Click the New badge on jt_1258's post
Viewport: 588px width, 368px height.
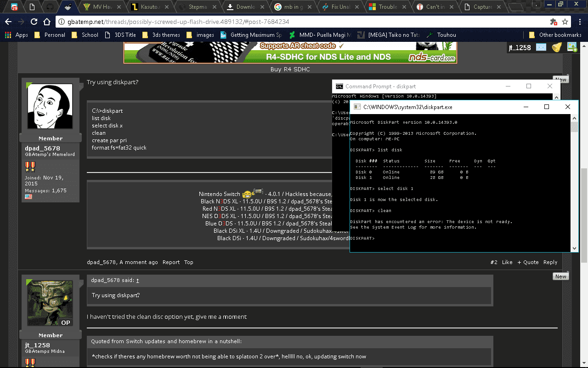[561, 276]
